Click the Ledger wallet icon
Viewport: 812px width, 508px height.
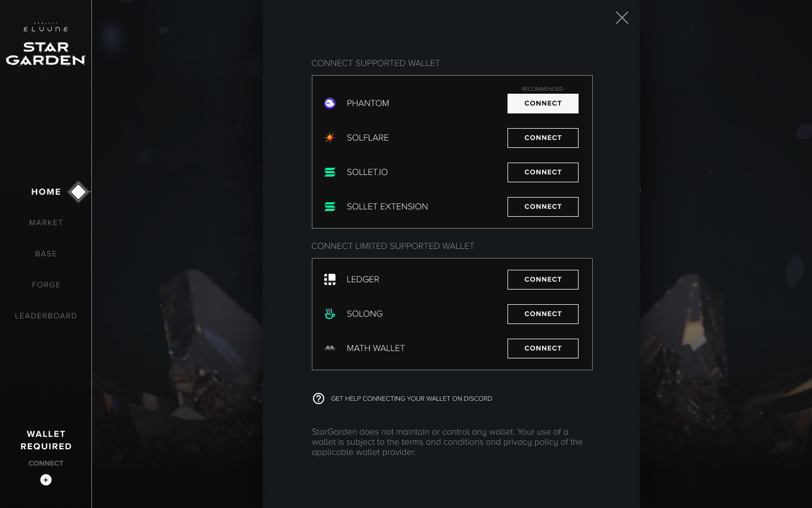click(x=330, y=279)
